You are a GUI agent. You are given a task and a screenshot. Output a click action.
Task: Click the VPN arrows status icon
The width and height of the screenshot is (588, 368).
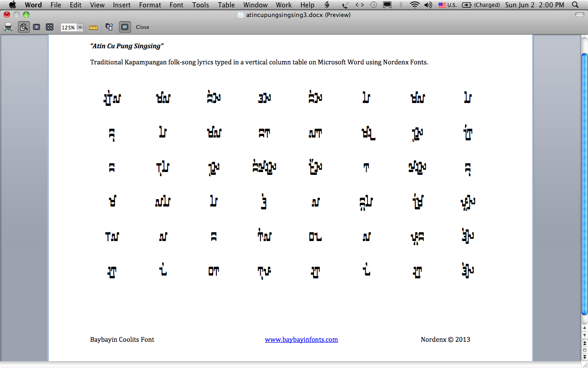pyautogui.click(x=360, y=5)
